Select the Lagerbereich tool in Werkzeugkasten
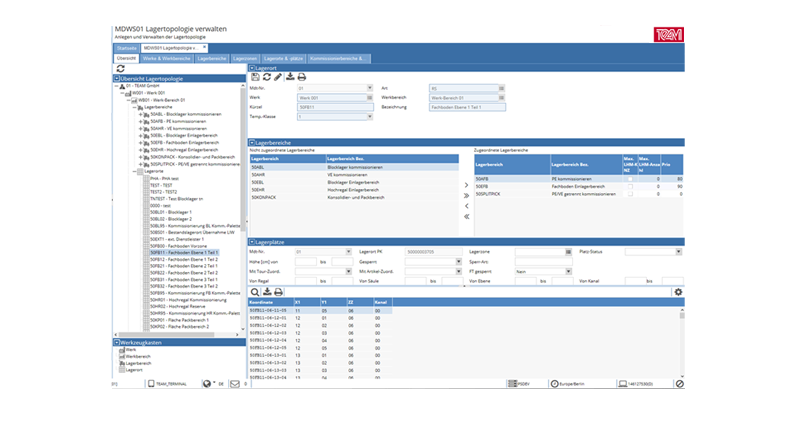Screen dimensions: 800x443 135,363
